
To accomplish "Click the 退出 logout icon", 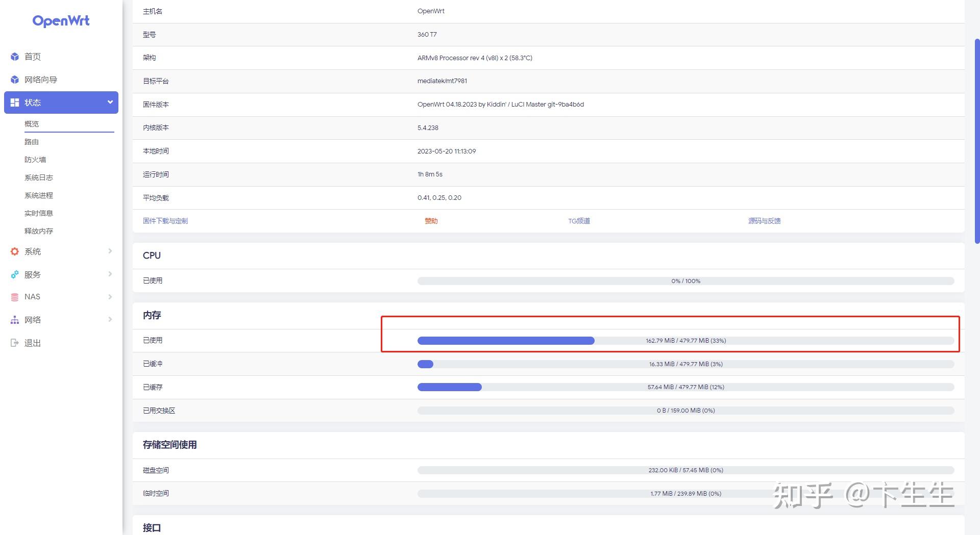I will 15,343.
